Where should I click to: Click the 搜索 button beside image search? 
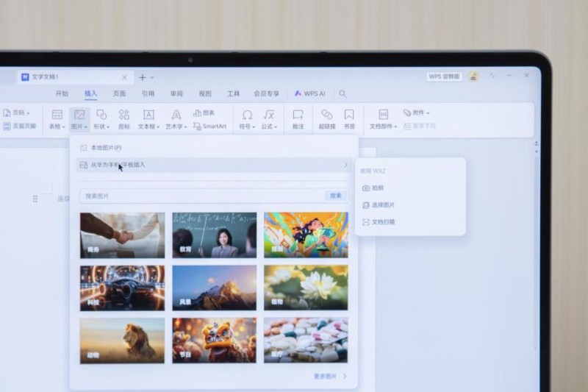point(336,196)
